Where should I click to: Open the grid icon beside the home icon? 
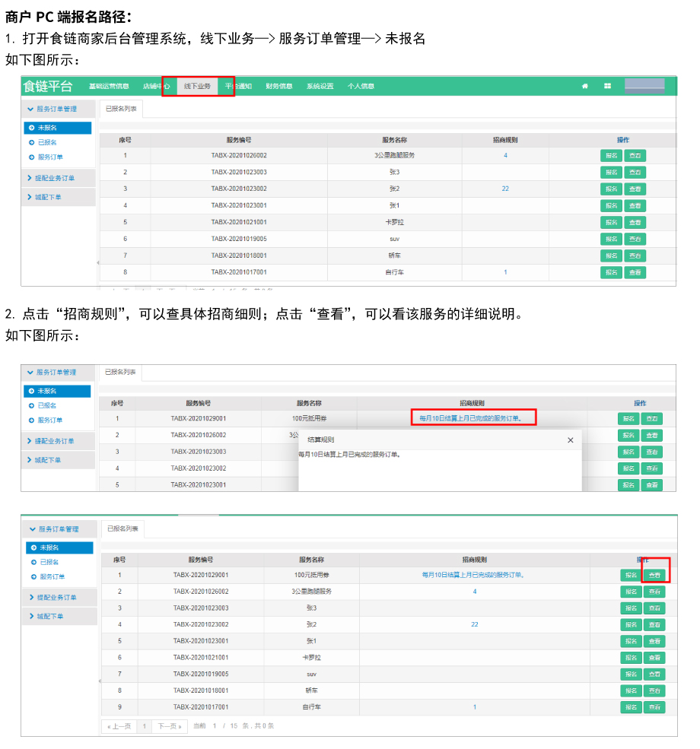[607, 86]
